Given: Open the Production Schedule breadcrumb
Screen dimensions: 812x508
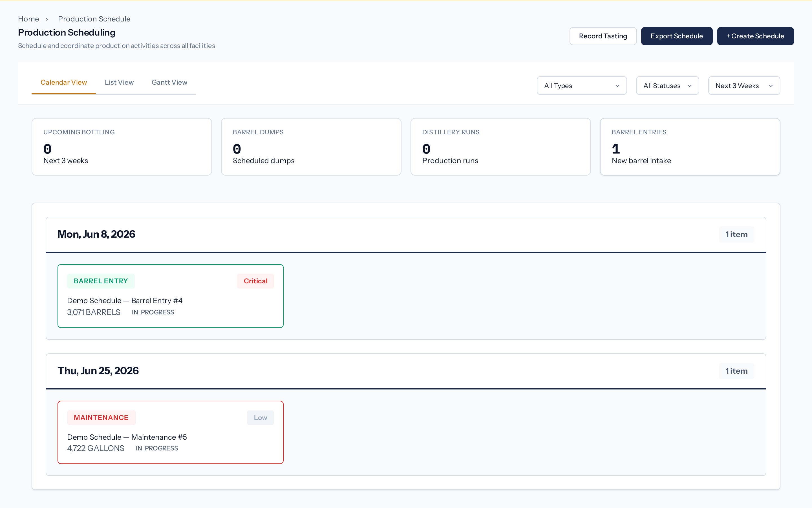Looking at the screenshot, I should coord(94,19).
